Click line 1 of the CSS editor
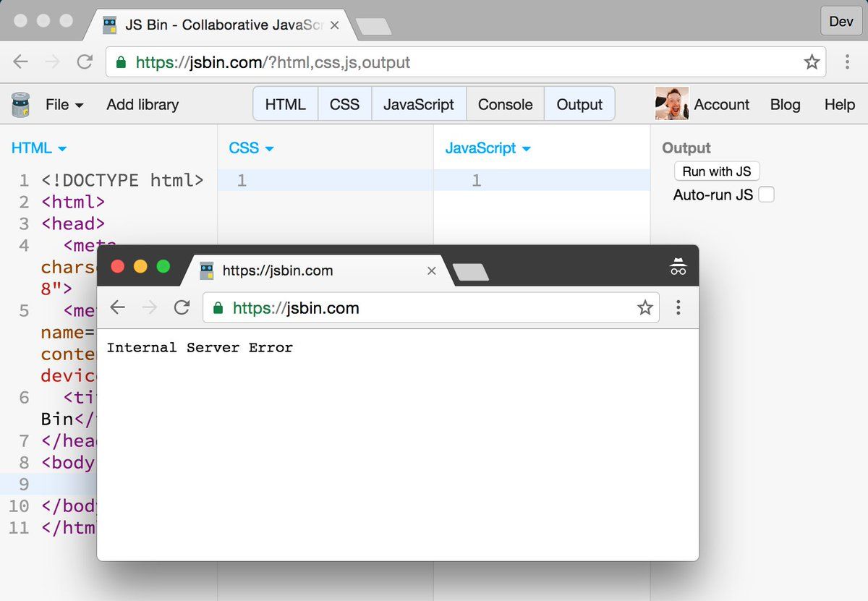The height and width of the screenshot is (601, 868). tap(325, 180)
